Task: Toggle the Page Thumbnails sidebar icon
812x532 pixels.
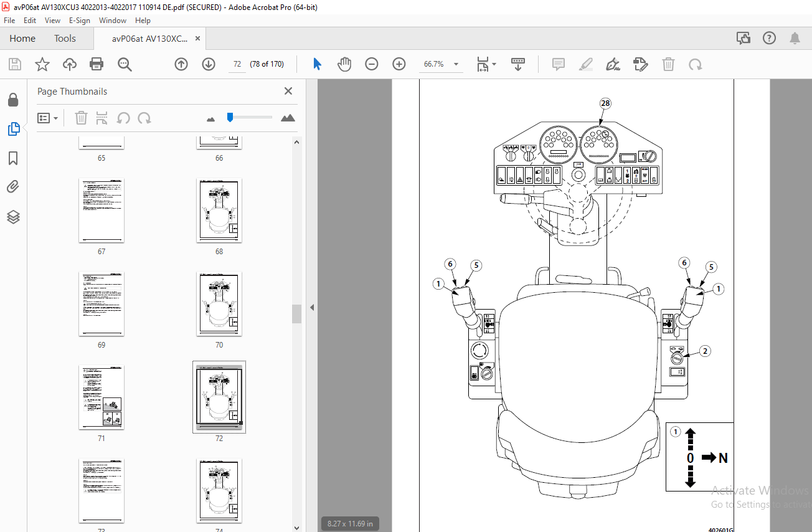Action: (x=13, y=129)
